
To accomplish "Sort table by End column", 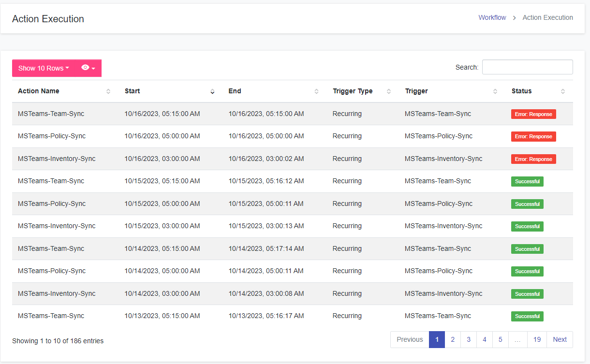I will coord(275,91).
